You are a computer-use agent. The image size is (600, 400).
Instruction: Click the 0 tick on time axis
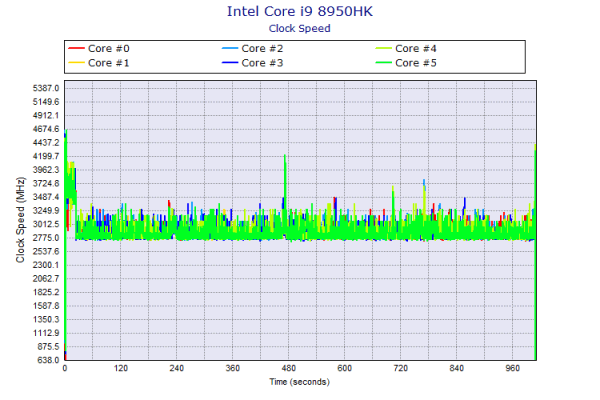(x=65, y=368)
